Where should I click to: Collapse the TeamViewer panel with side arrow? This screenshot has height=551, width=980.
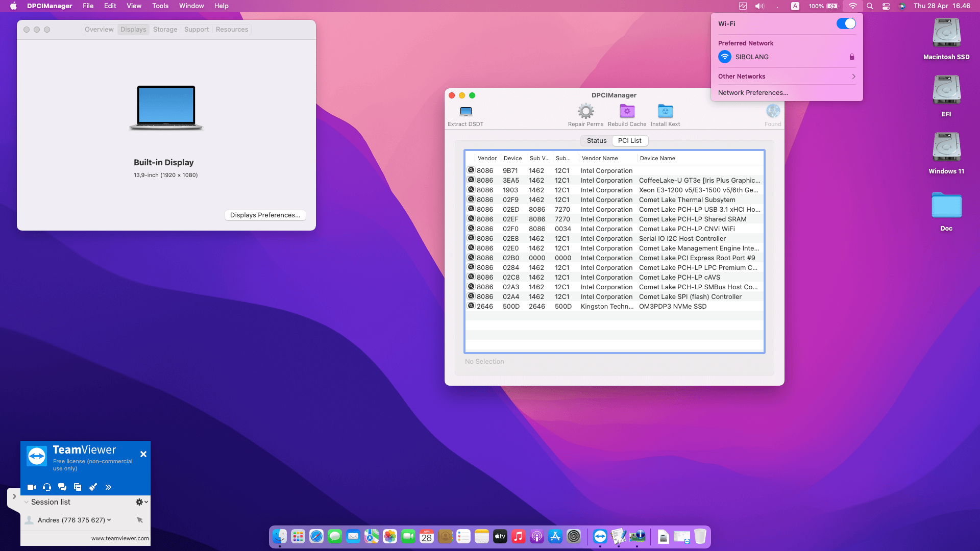[14, 496]
